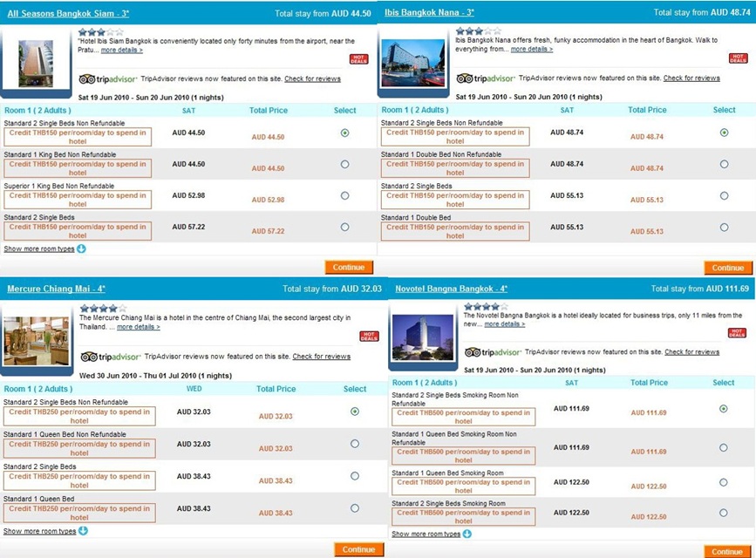Open the Novotel Bangna Bangkok - 4* title link

(x=452, y=289)
